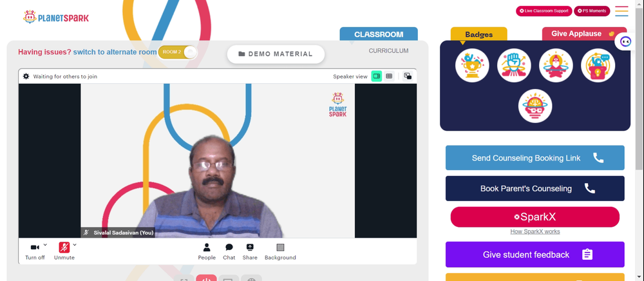Switch to the CLASSROOM tab
Viewport: 644px width, 281px height.
point(379,34)
